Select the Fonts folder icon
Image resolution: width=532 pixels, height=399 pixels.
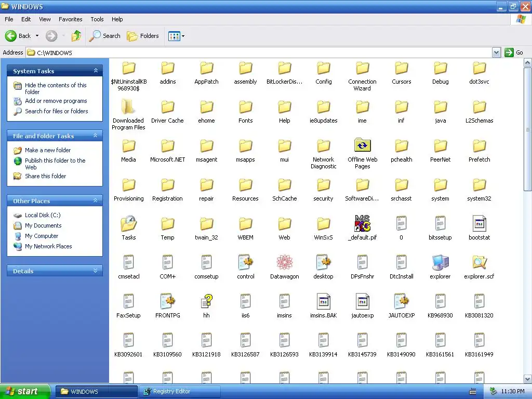tap(245, 107)
